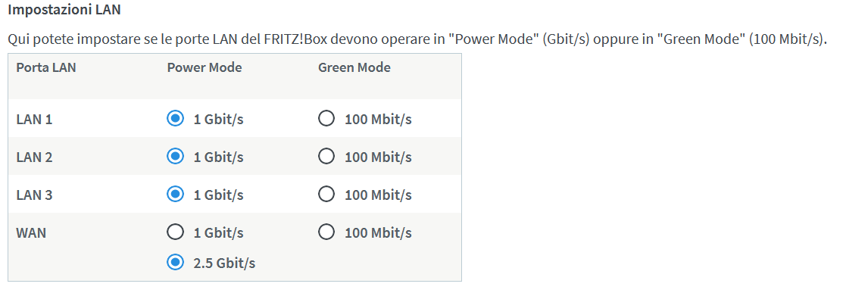Enable Power Mode 1 Gbit/s for LAN 3
Screen dimensions: 868x293
click(x=175, y=194)
